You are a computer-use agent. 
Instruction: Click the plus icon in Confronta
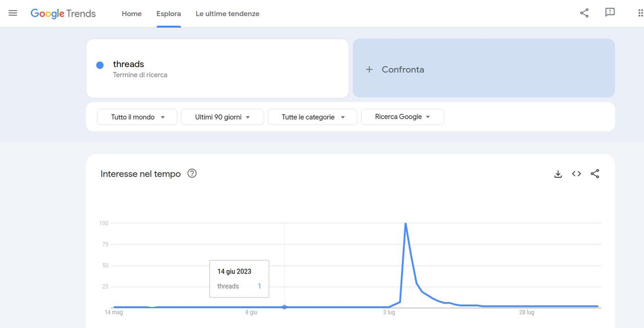click(x=369, y=69)
